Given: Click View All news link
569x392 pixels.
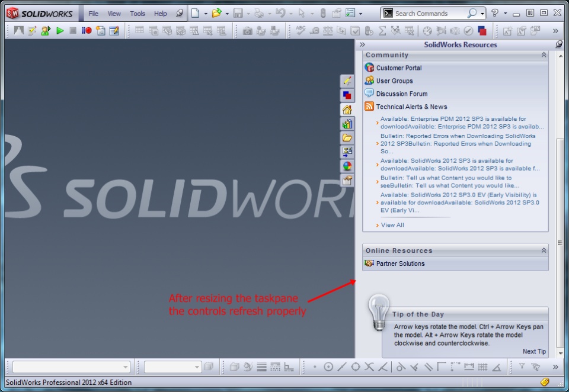Looking at the screenshot, I should (x=392, y=225).
